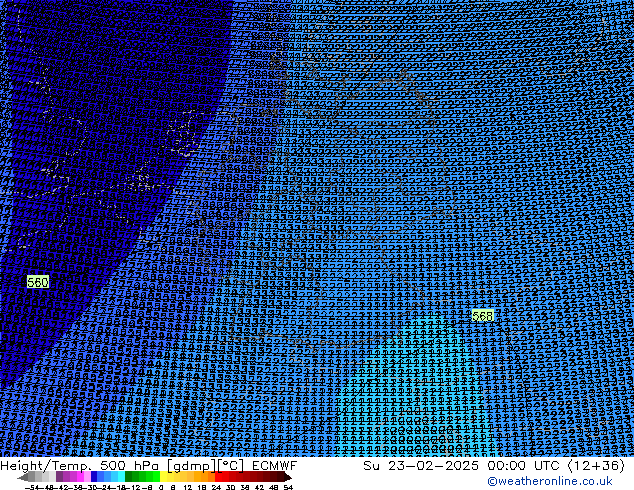
Task: Click the dark blue segment of the legend
Action: pos(94,477)
